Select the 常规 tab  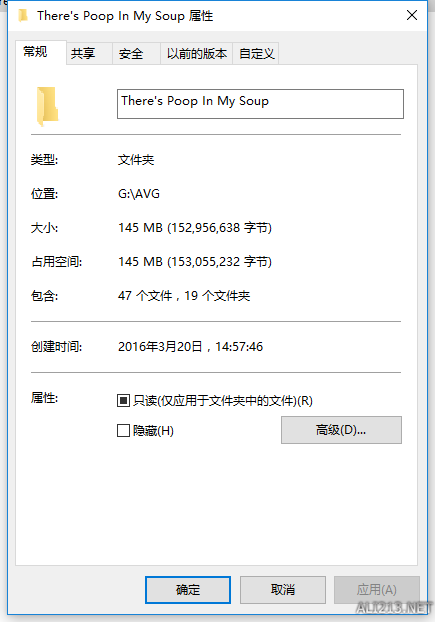tap(41, 52)
